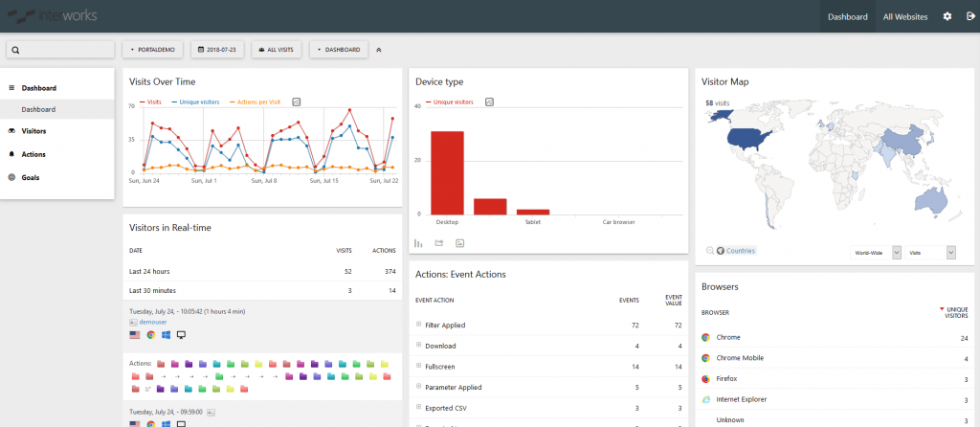This screenshot has width=980, height=427.
Task: Open the Actions menu in sidebar
Action: tap(33, 154)
